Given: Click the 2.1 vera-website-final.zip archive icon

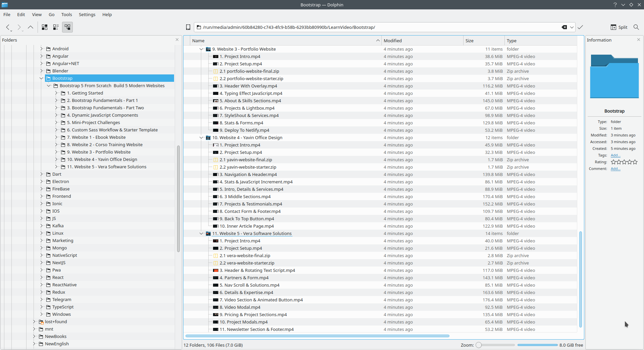Looking at the screenshot, I should pyautogui.click(x=216, y=256).
